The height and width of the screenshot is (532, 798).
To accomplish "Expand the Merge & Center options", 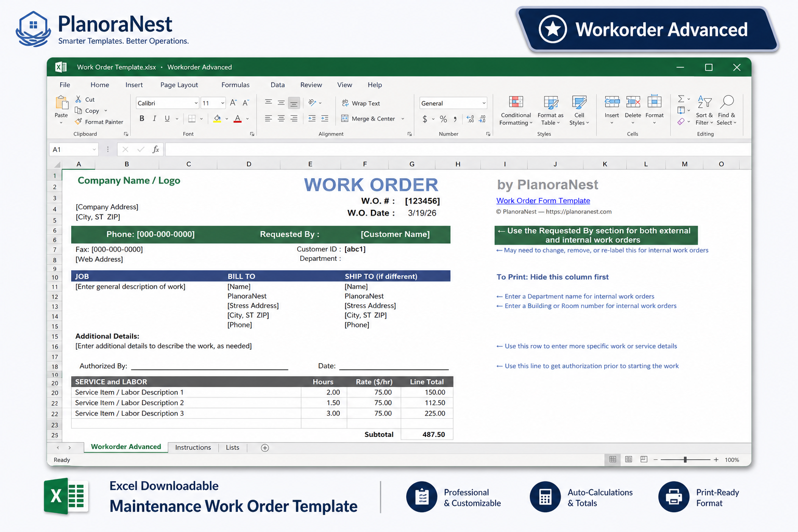I will [x=403, y=119].
